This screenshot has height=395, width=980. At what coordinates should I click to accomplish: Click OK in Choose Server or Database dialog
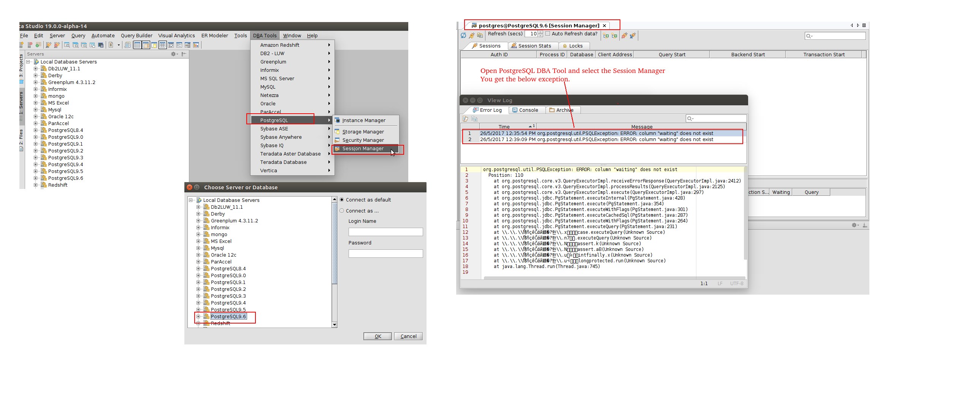[x=378, y=336]
